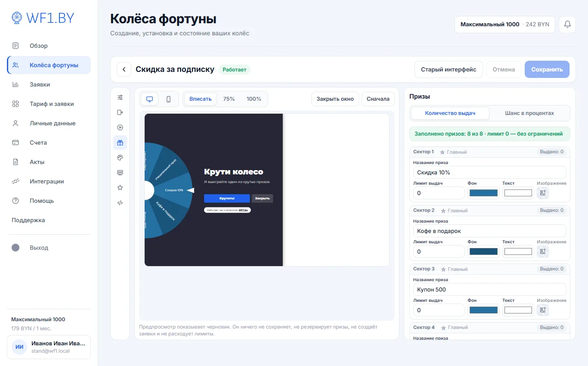The height and width of the screenshot is (366, 588).
Task: Open the WF1.by link in preview
Action: coord(244,210)
